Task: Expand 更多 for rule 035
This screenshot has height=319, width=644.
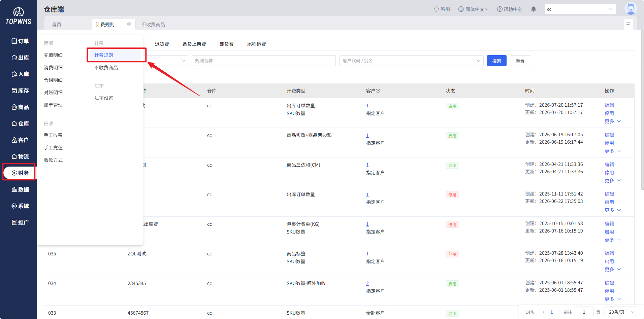Action: coord(613,269)
